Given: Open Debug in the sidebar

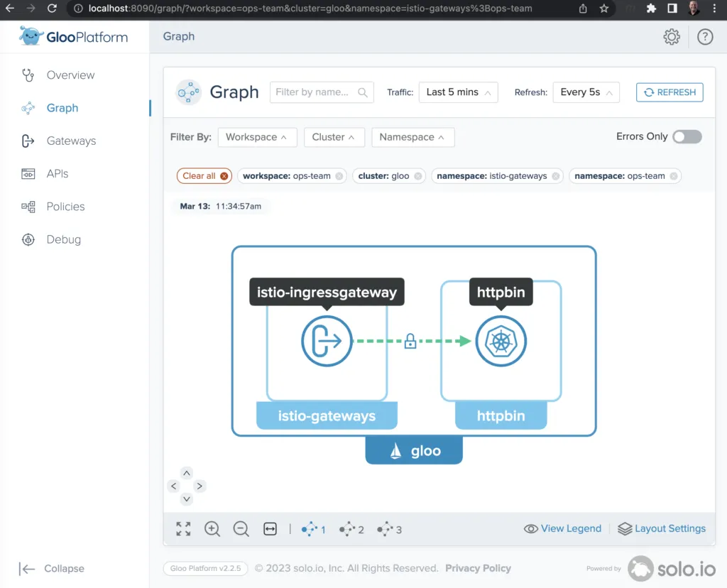Looking at the screenshot, I should click(63, 240).
